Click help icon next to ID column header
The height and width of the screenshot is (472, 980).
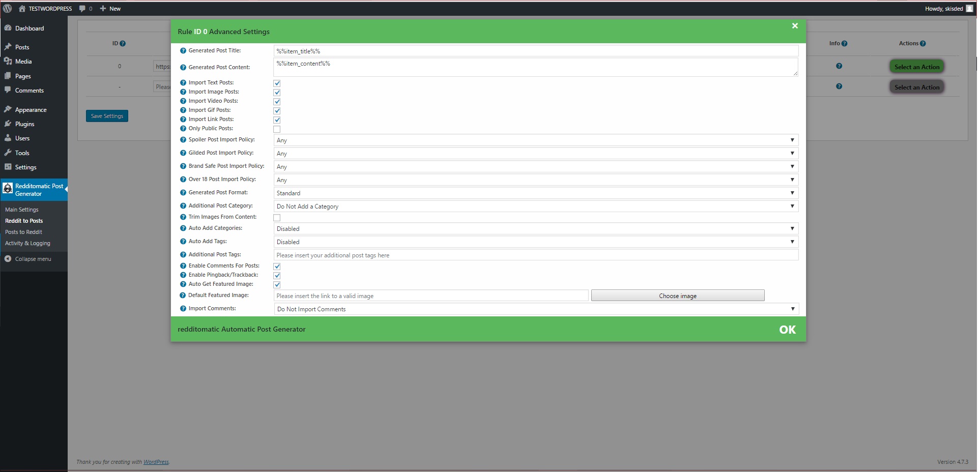pos(123,44)
